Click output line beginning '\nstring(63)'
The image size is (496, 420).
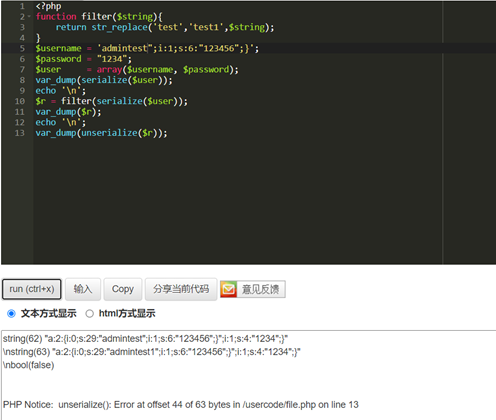point(152,352)
